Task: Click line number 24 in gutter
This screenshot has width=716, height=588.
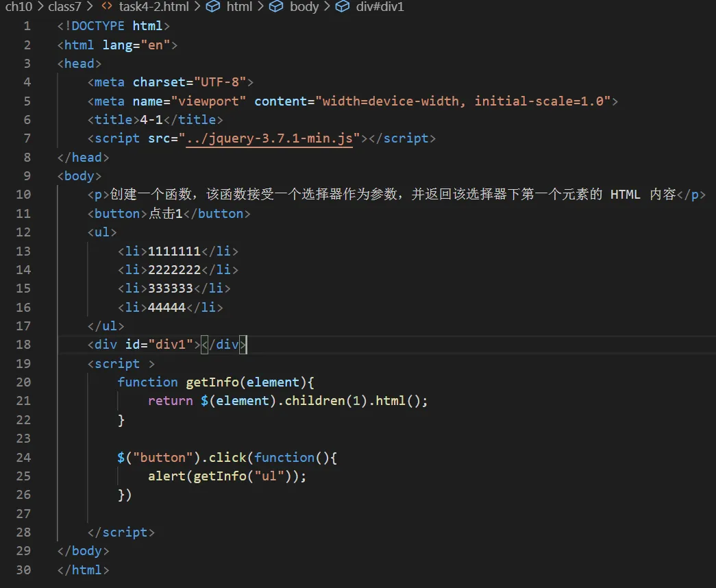Action: click(x=23, y=457)
